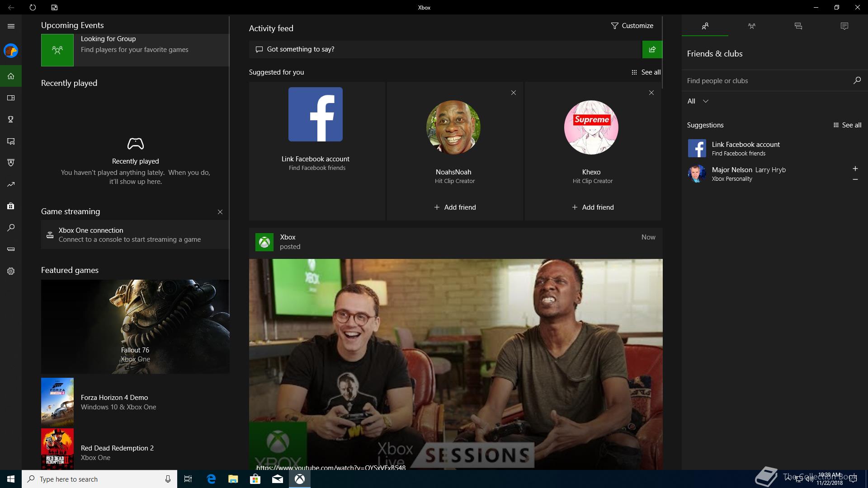Open Achievements trophy sidebar icon
The image size is (868, 488).
(x=11, y=119)
